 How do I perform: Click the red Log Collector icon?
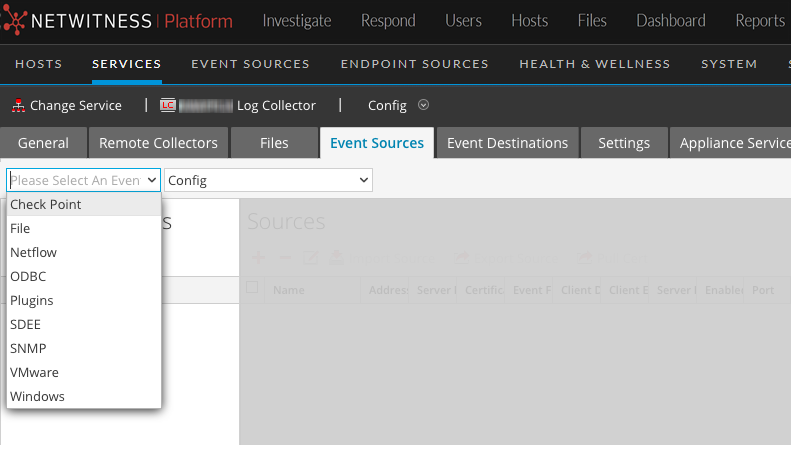point(168,105)
